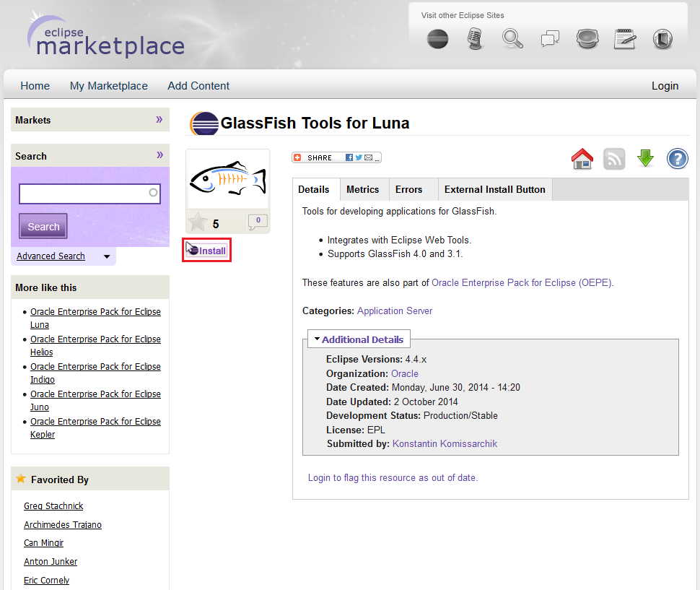Click the Install button
The image size is (700, 590).
[x=206, y=250]
